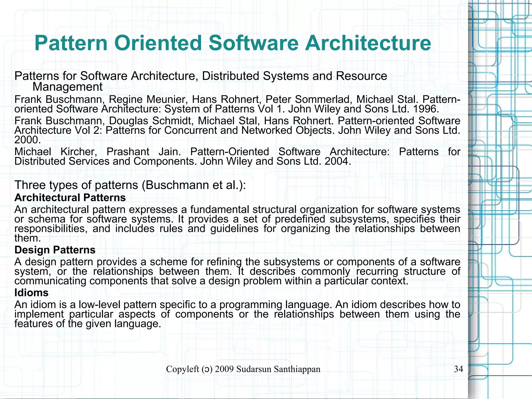
Task: Click the 'Architectural Patterns' bold heading
Action: coord(70,198)
